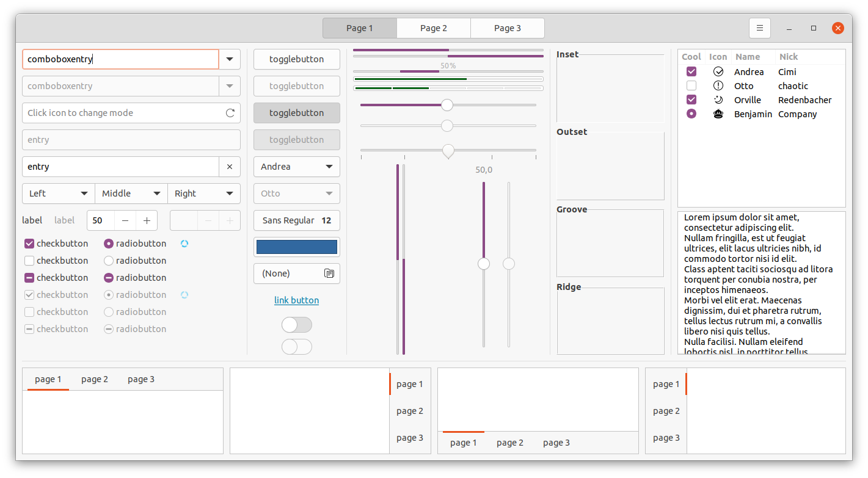Click the vertical purple slider handle below 50,0
868x478 pixels.
484,264
